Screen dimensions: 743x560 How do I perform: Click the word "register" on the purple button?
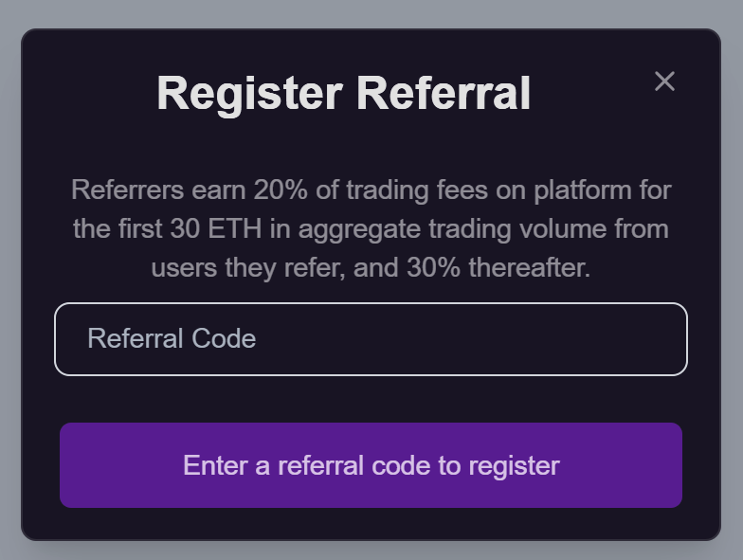[x=514, y=465]
